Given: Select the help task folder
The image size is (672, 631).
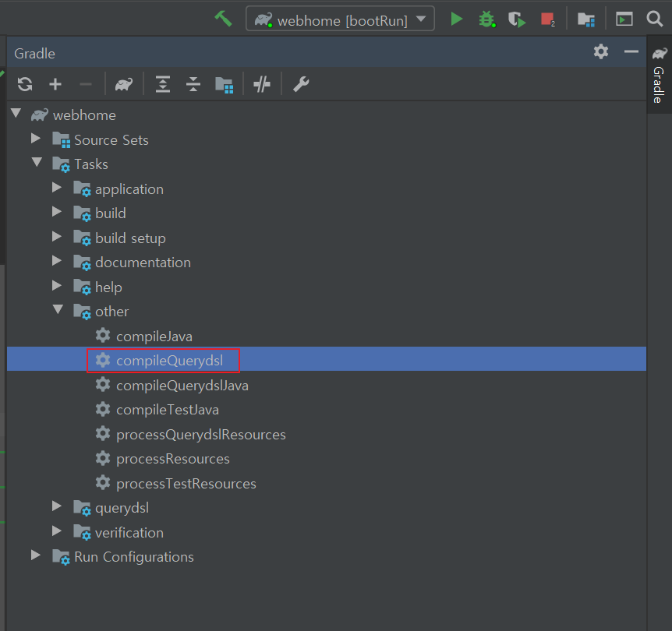Looking at the screenshot, I should [108, 287].
